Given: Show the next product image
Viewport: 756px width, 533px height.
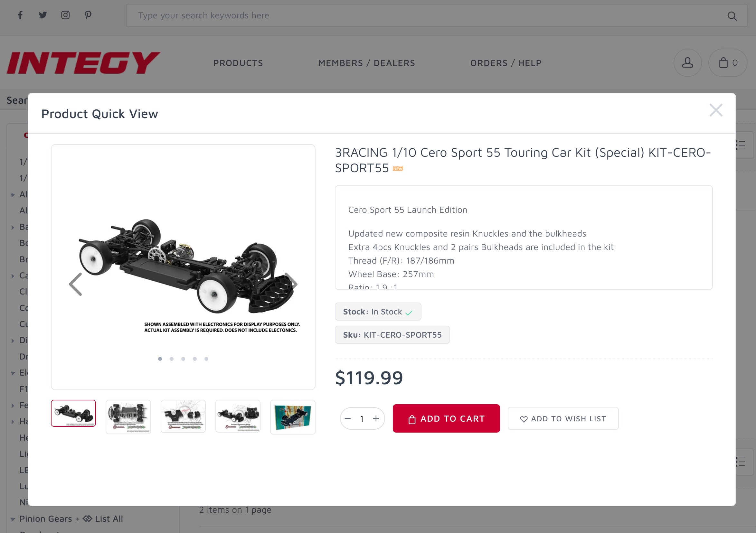Looking at the screenshot, I should point(291,284).
